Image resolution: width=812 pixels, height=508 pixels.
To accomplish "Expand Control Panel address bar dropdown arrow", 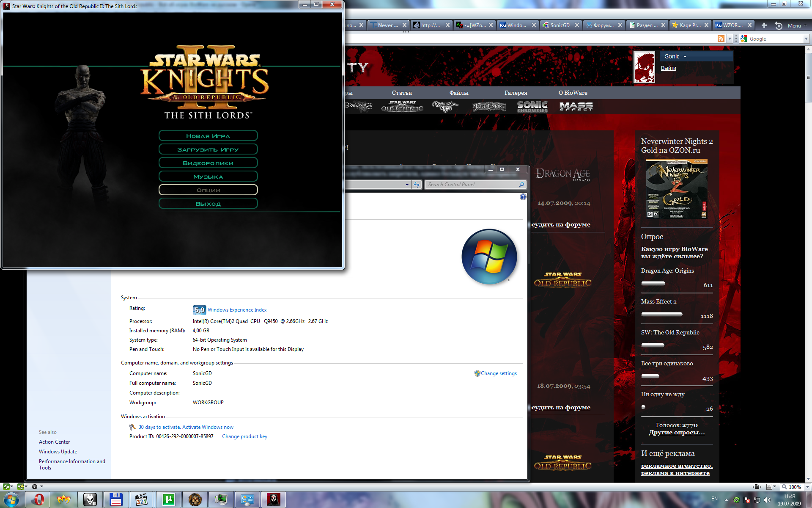I will click(407, 185).
